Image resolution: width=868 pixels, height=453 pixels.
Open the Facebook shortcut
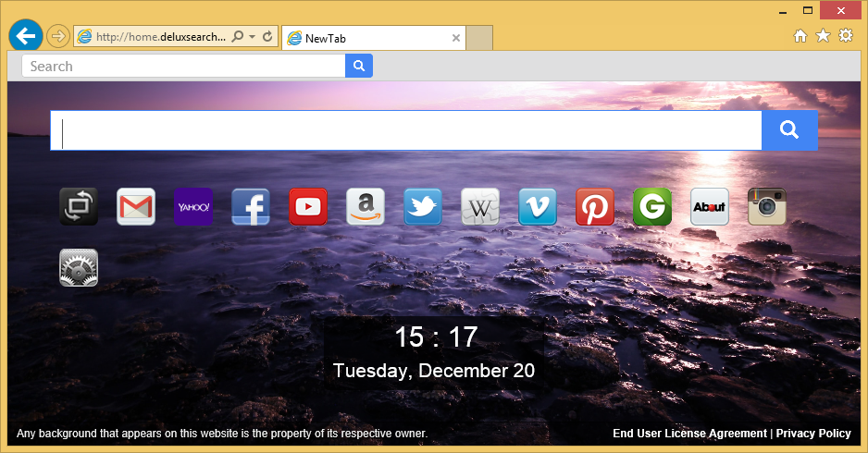click(251, 206)
